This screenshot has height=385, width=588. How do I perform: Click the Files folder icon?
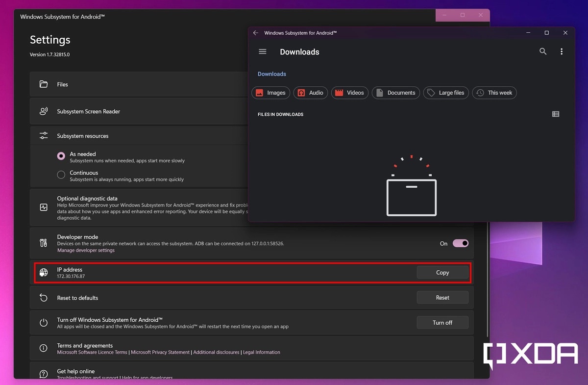(x=44, y=84)
